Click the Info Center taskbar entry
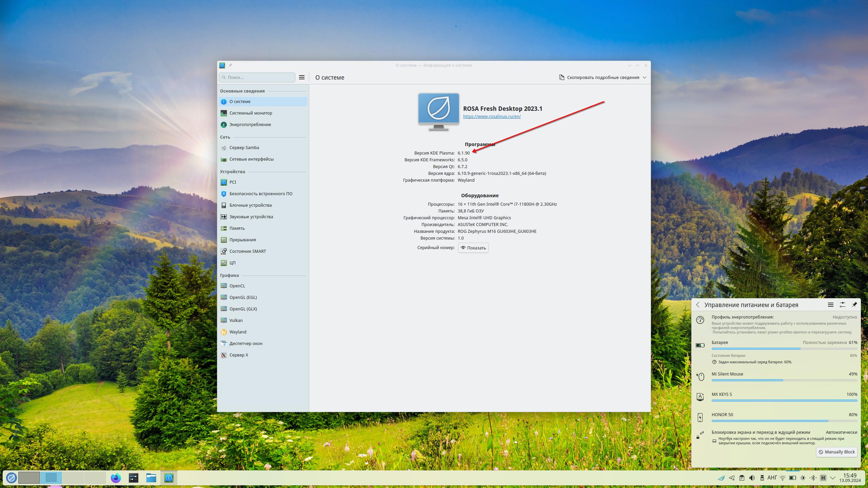Viewport: 868px width, 488px height. (x=169, y=478)
